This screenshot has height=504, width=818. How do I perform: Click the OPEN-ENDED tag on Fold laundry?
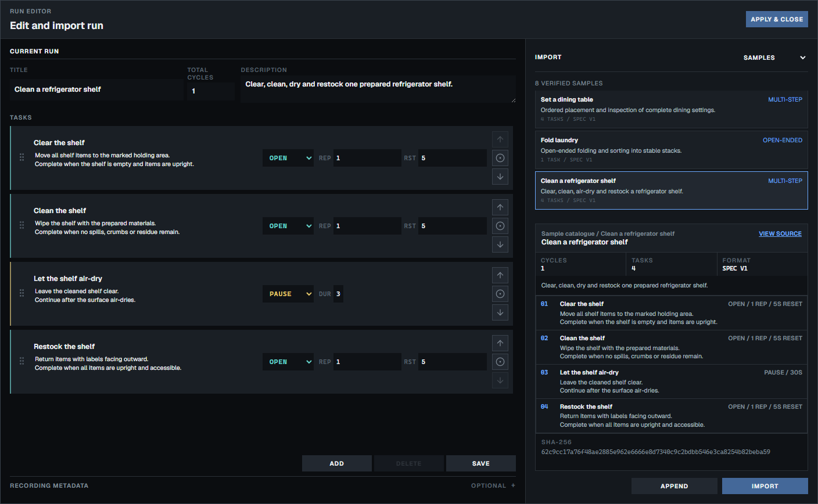(783, 140)
